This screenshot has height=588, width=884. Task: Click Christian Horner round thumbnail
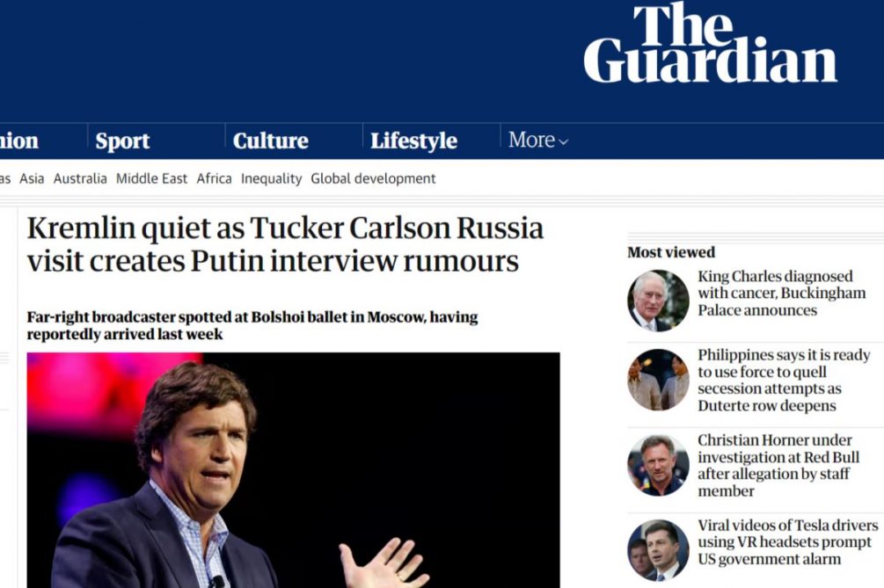[x=658, y=465]
